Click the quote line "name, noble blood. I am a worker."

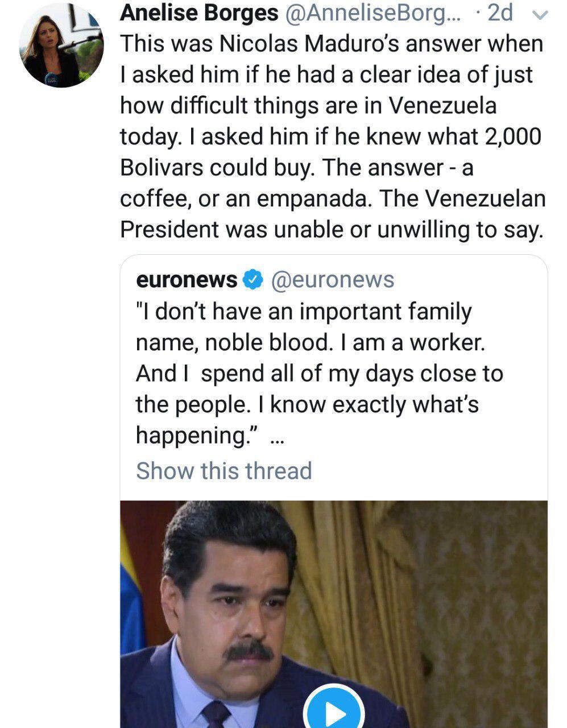310,342
